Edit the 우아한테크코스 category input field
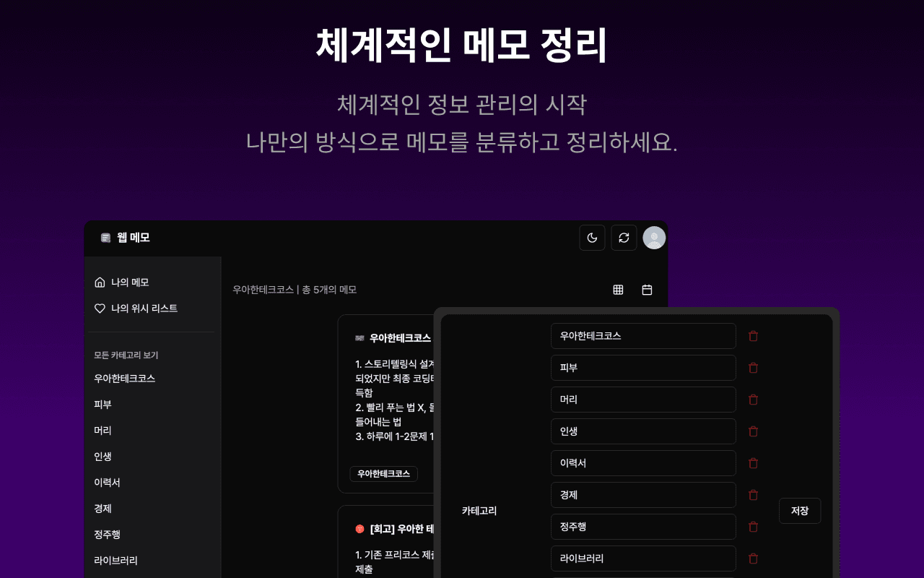This screenshot has height=578, width=924. click(x=643, y=336)
